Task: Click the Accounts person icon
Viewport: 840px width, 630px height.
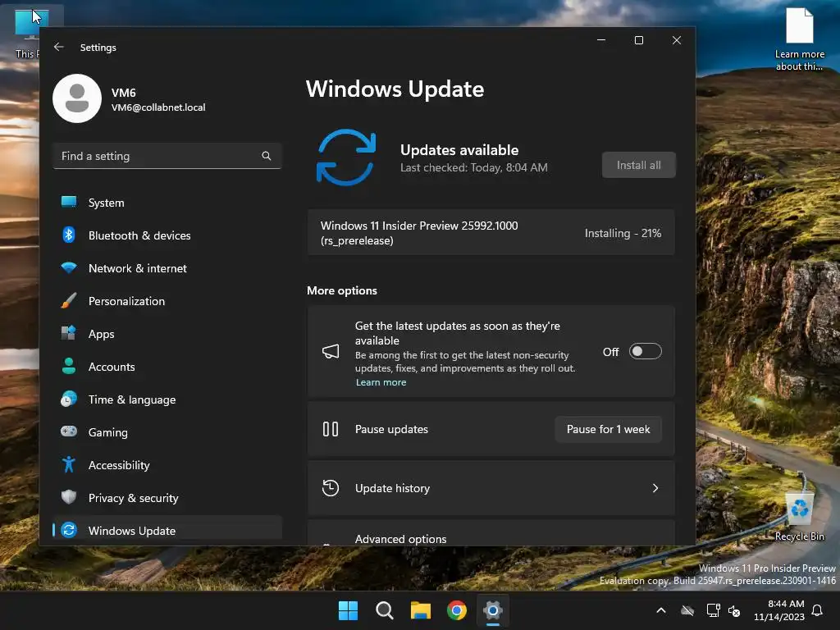Action: [69, 366]
